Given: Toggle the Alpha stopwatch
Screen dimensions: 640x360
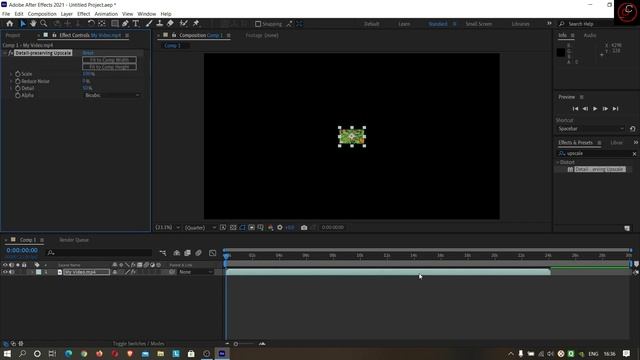Looking at the screenshot, I should (18, 95).
